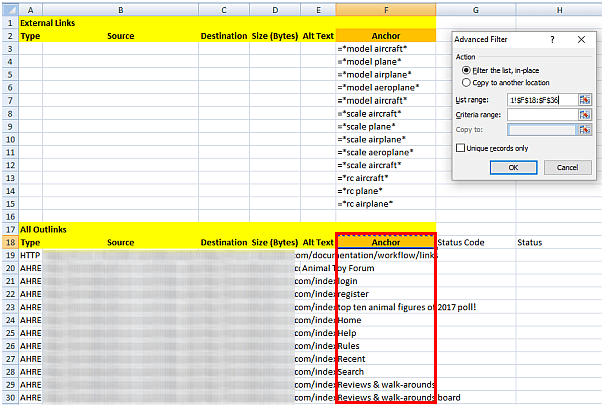This screenshot has height=407, width=604.
Task: Select cell '=*rc airplane*'
Action: point(386,204)
